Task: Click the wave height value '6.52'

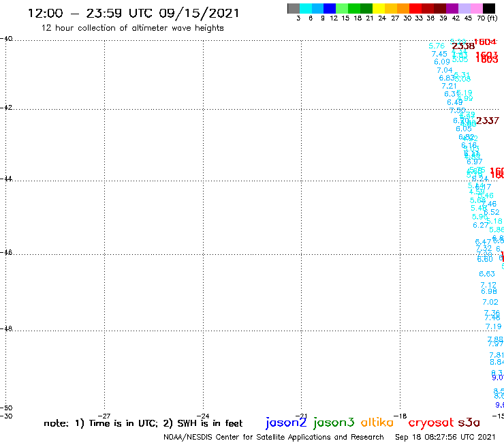Action: pyautogui.click(x=492, y=212)
